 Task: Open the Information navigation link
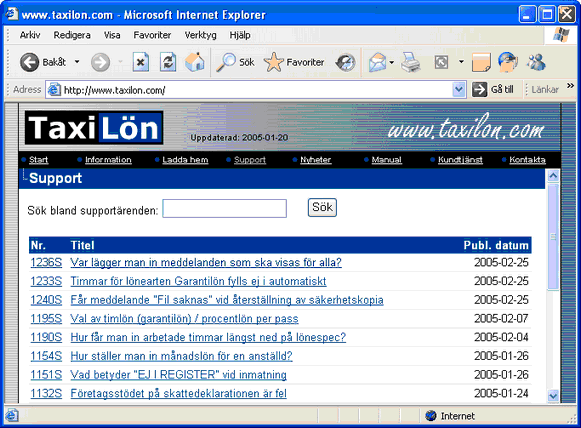[108, 160]
